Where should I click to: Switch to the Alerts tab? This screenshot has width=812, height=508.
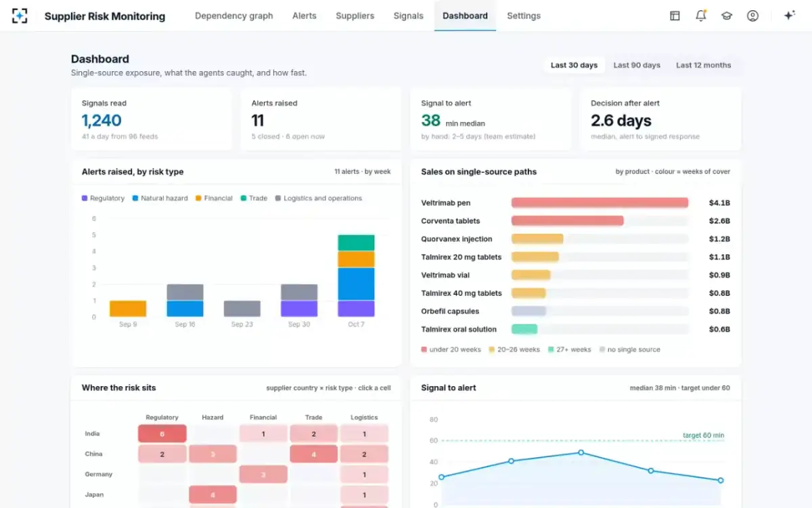(x=304, y=16)
